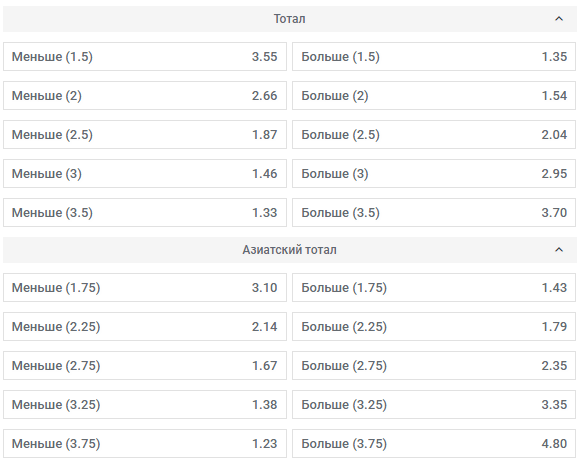Viewport: 584px width, 463px height.
Task: Pick the Меньше (2) bet 2.66
Action: coord(145,95)
